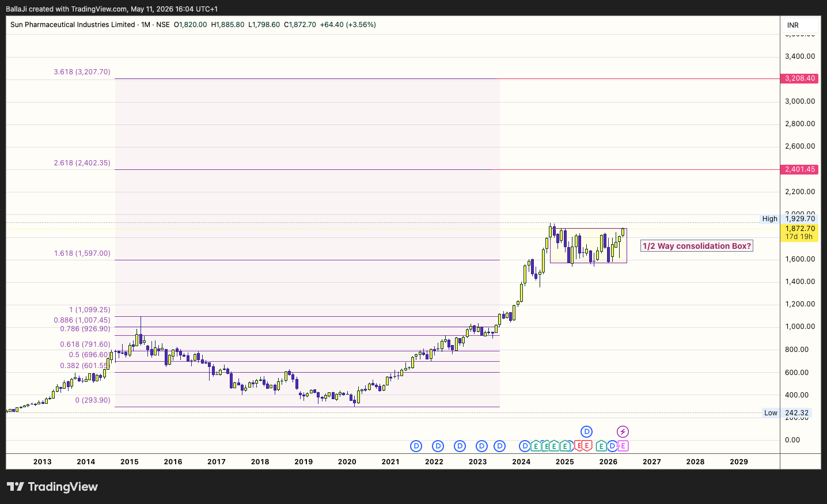Click the 3,208.40 price label
The height and width of the screenshot is (504, 827).
[x=799, y=78]
